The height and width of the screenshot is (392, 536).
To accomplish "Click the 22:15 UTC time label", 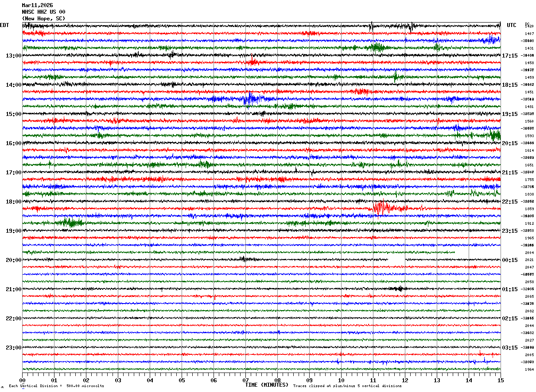I will click(x=510, y=202).
